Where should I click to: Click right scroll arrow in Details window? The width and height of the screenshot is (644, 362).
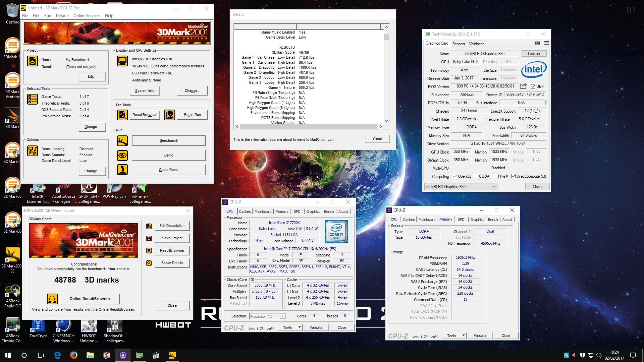[381, 127]
